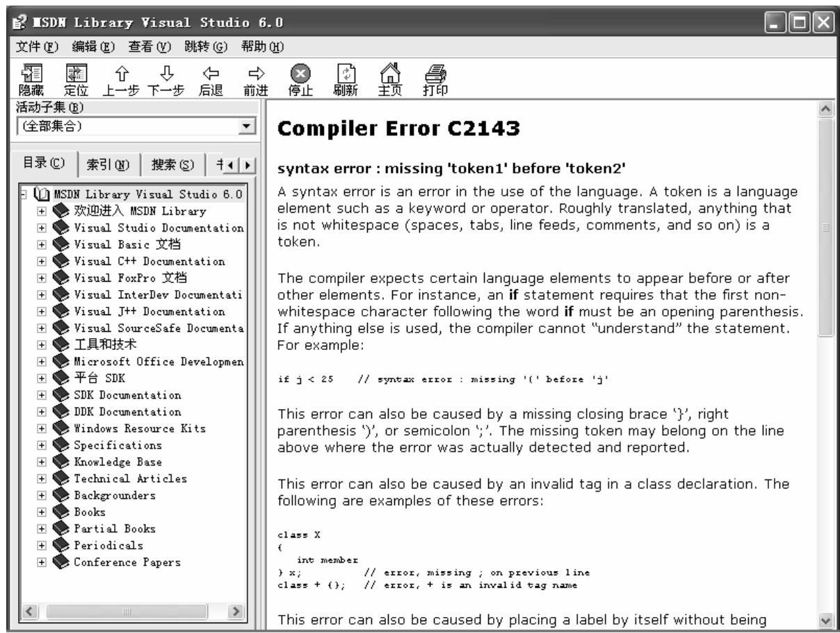
Task: Click the 'if j < 25' code sample line
Action: click(444, 378)
